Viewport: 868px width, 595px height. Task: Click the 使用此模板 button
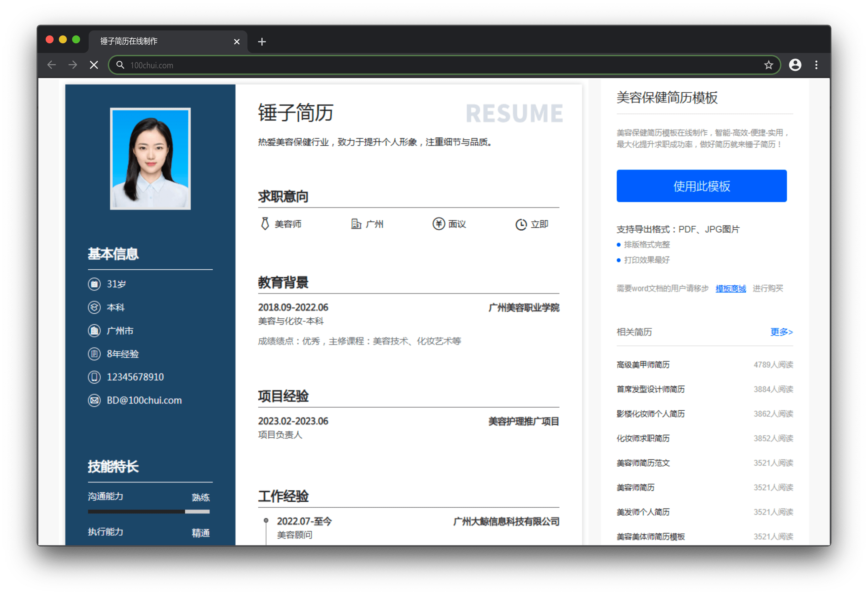[x=701, y=186]
